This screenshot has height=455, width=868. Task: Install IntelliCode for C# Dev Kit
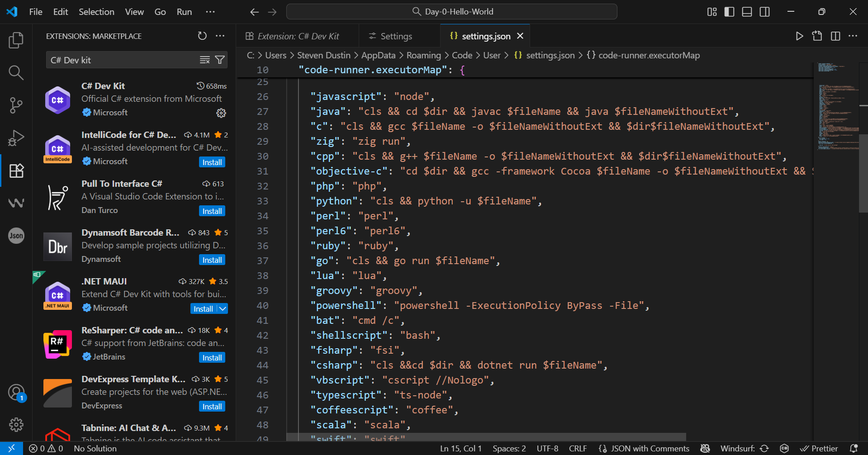[212, 162]
